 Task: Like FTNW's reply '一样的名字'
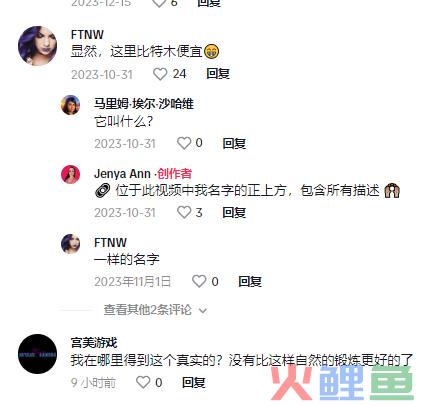(199, 281)
